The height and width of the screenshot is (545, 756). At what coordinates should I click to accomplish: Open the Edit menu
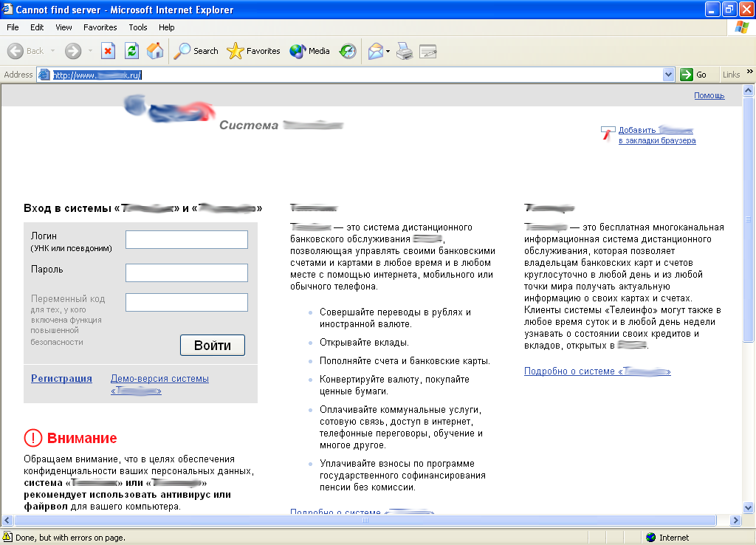(37, 27)
